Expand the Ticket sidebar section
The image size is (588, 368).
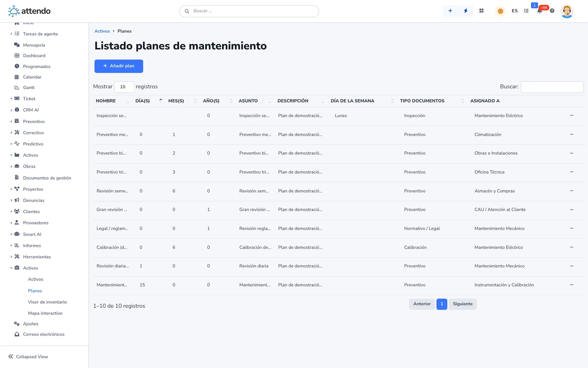click(x=11, y=99)
